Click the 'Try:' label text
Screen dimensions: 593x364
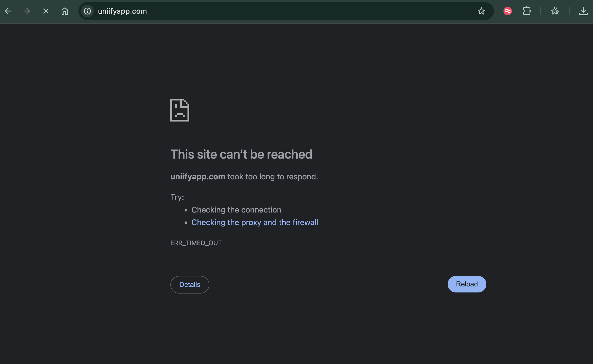pyautogui.click(x=177, y=197)
